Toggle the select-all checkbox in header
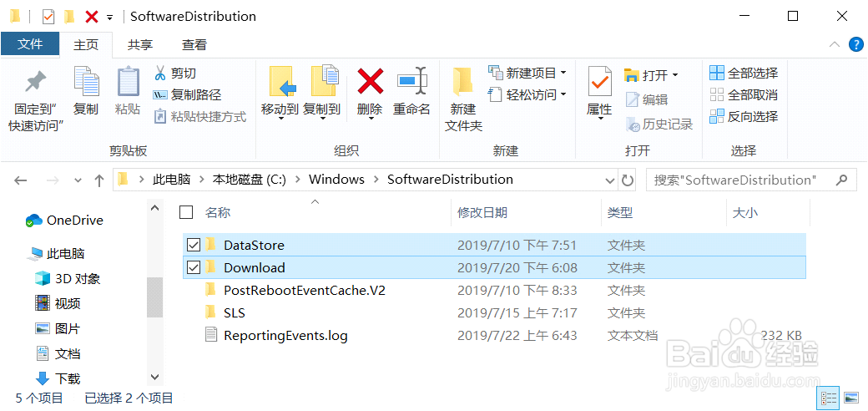This screenshot has height=411, width=868. (x=187, y=212)
